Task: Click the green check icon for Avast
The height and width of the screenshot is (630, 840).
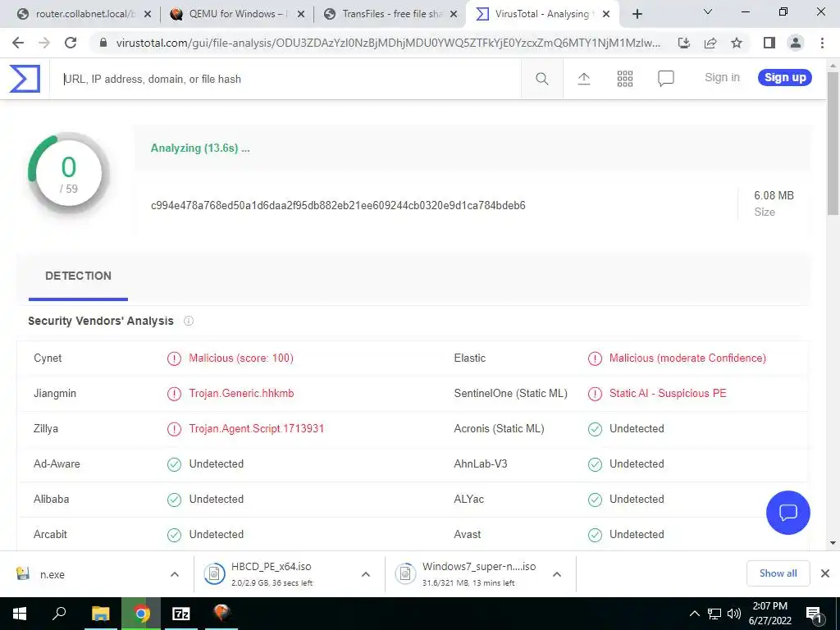Action: pos(595,535)
